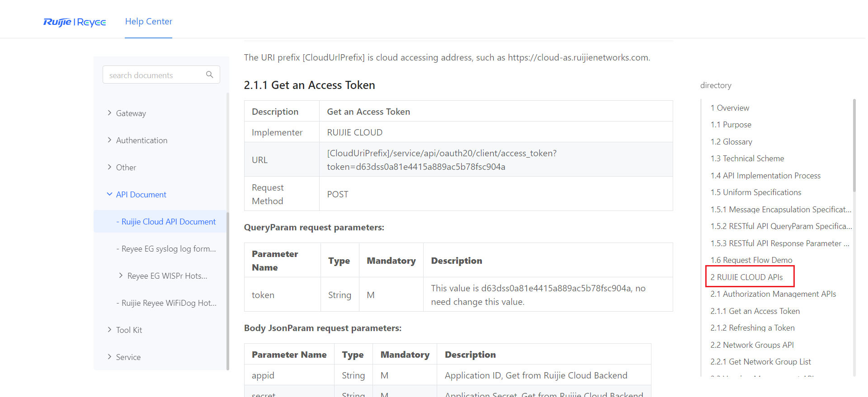Jump to 1.1 Purpose in directory
This screenshot has height=397, width=868.
pos(731,125)
